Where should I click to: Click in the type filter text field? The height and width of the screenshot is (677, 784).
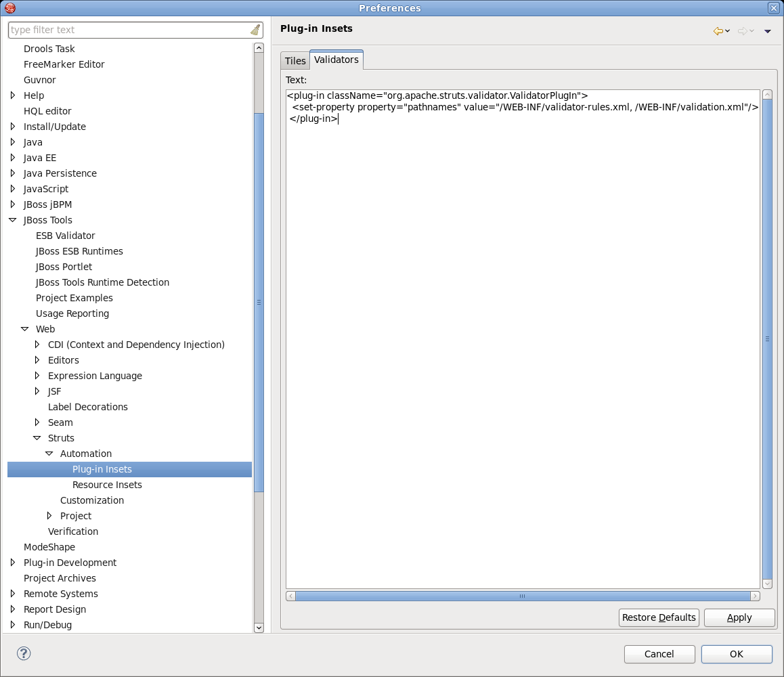point(129,30)
